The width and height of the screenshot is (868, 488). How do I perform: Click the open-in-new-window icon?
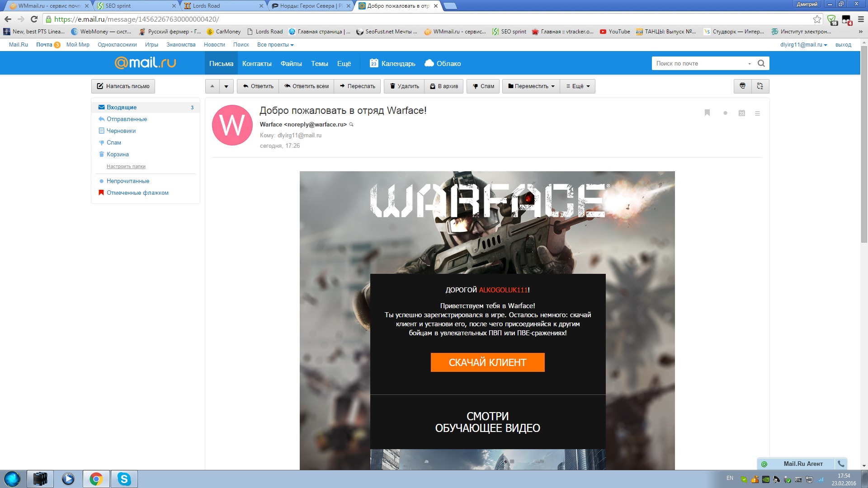pos(760,86)
